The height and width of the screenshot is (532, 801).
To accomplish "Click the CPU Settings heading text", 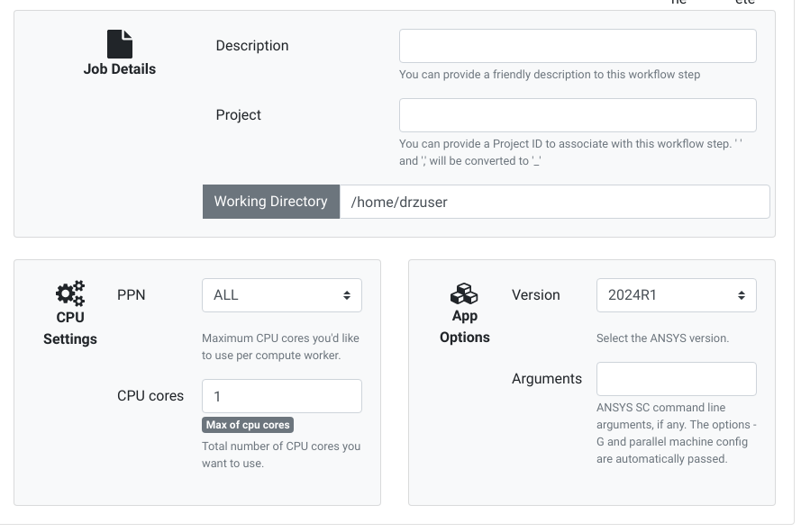I will (x=70, y=328).
